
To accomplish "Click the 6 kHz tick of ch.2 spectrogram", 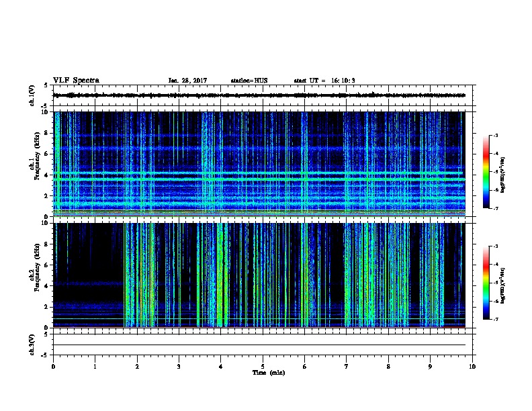I will [46, 265].
